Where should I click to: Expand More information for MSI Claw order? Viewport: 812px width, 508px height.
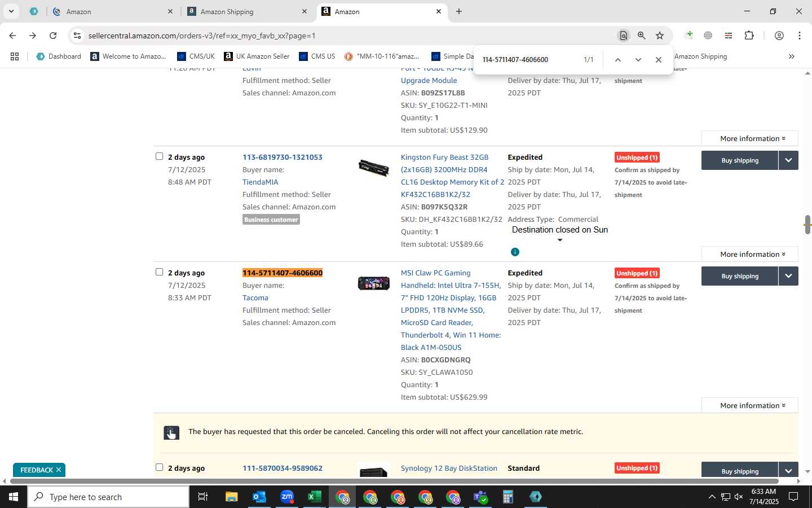click(x=750, y=405)
